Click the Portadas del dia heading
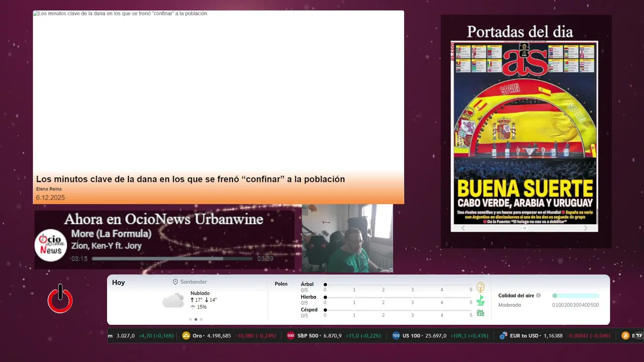Screen dimensions: 644x362 click(520, 32)
